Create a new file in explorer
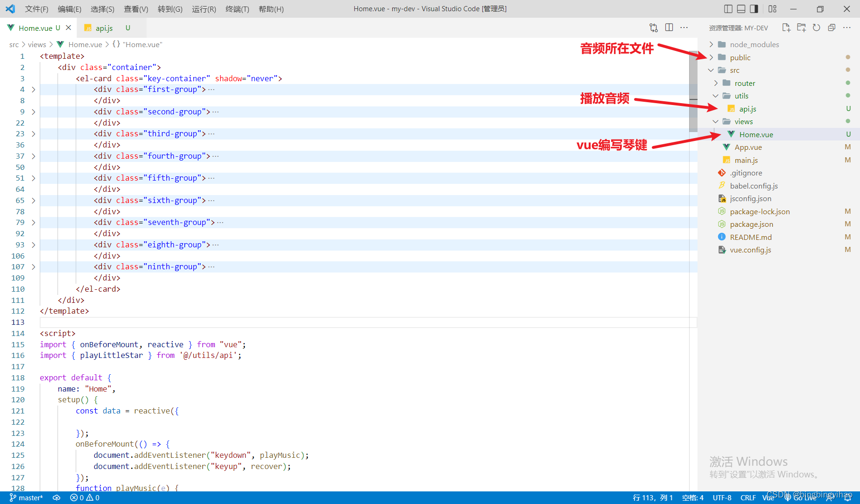This screenshot has width=860, height=504. coord(786,28)
